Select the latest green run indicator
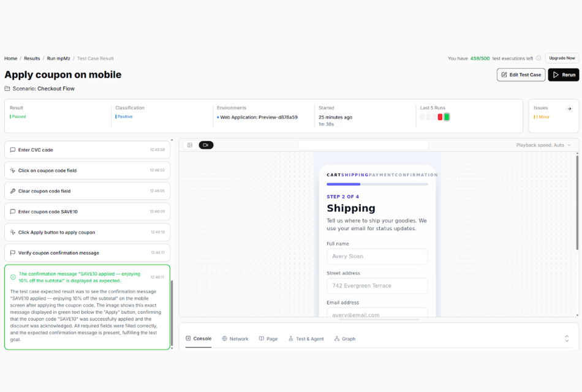This screenshot has height=392, width=582. (447, 117)
